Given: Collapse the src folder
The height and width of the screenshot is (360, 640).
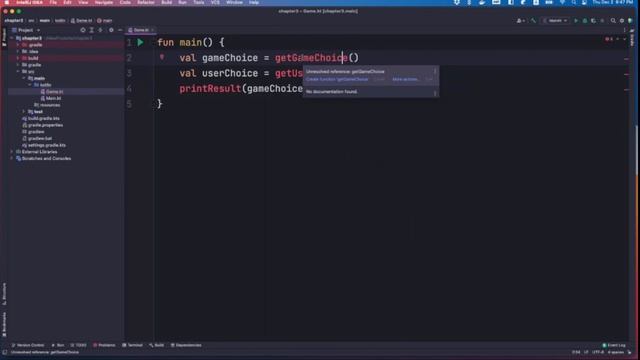Looking at the screenshot, I should pos(18,71).
